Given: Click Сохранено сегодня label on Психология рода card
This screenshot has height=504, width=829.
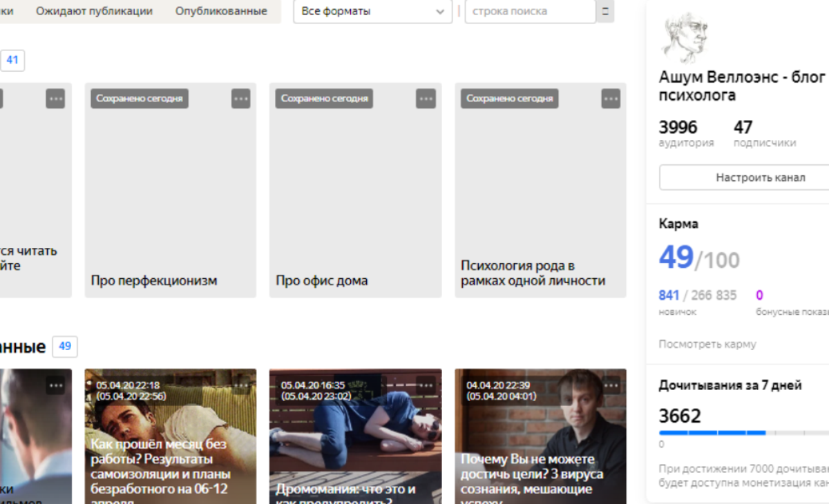Looking at the screenshot, I should [509, 99].
